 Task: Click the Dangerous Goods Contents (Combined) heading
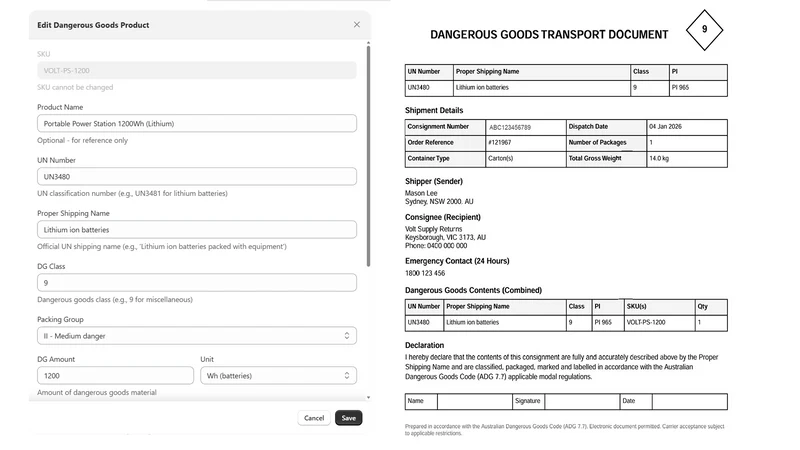point(473,290)
